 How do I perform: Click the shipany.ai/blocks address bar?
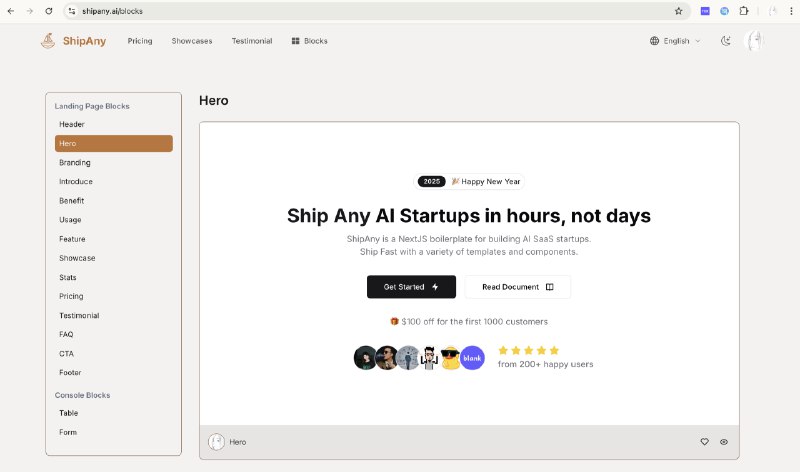click(x=377, y=11)
